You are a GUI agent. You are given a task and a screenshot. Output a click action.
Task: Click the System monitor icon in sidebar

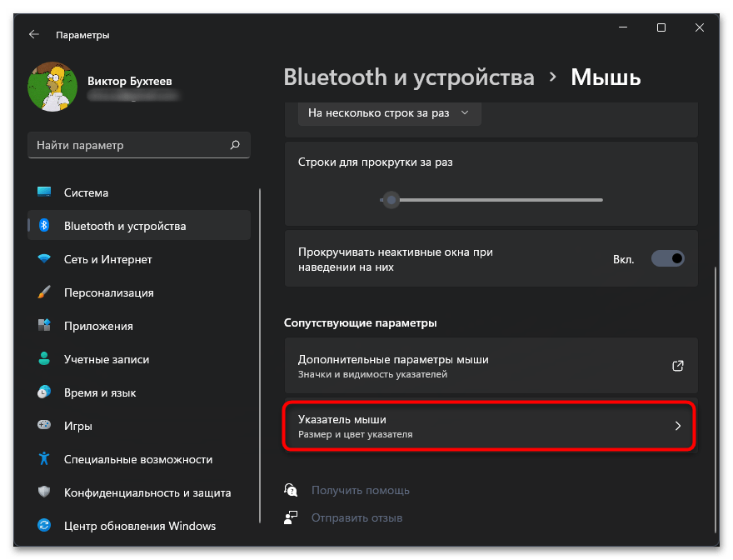pyautogui.click(x=45, y=192)
